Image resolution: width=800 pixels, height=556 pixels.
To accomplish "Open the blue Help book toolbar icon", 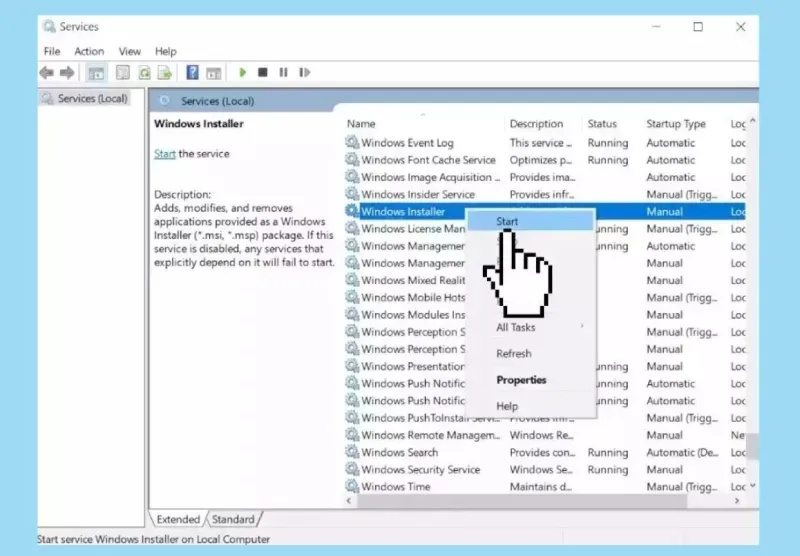I will coord(192,72).
